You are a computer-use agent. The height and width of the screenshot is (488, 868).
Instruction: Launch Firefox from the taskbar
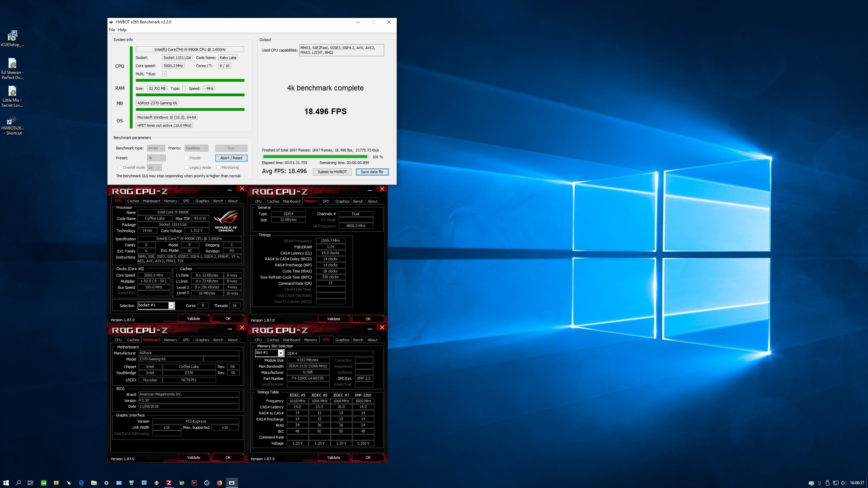click(x=219, y=483)
